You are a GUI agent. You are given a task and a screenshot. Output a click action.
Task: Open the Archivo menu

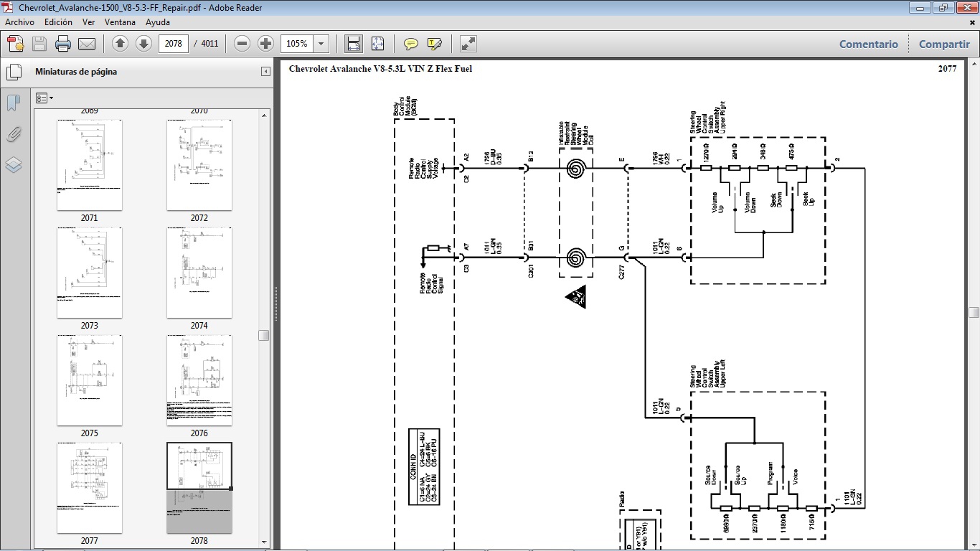click(19, 22)
